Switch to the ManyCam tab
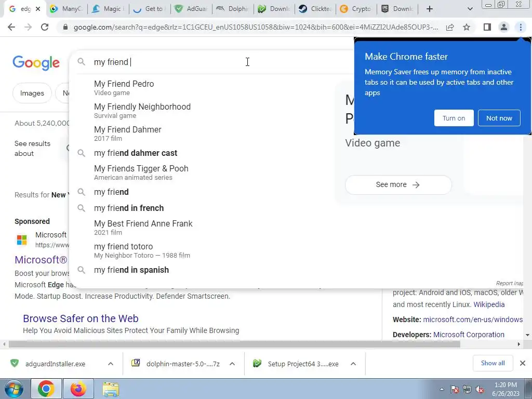The height and width of the screenshot is (399, 532). tap(66, 9)
